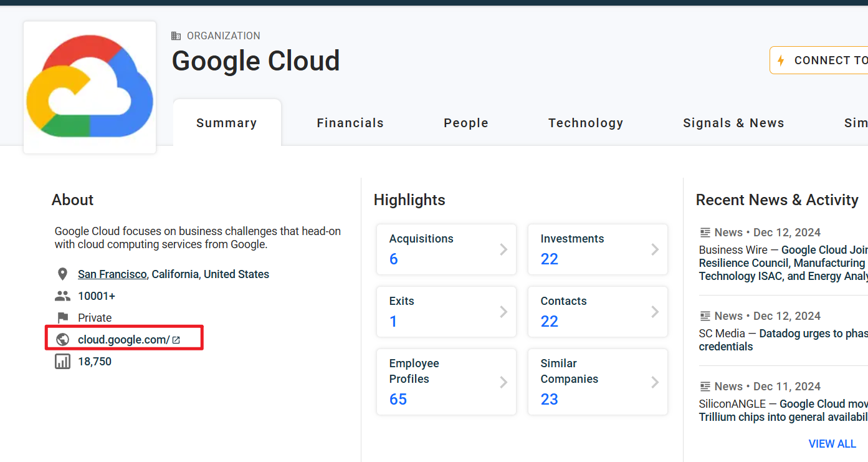Screen dimensions: 868x462
Task: Open the Technology tab
Action: (x=586, y=123)
